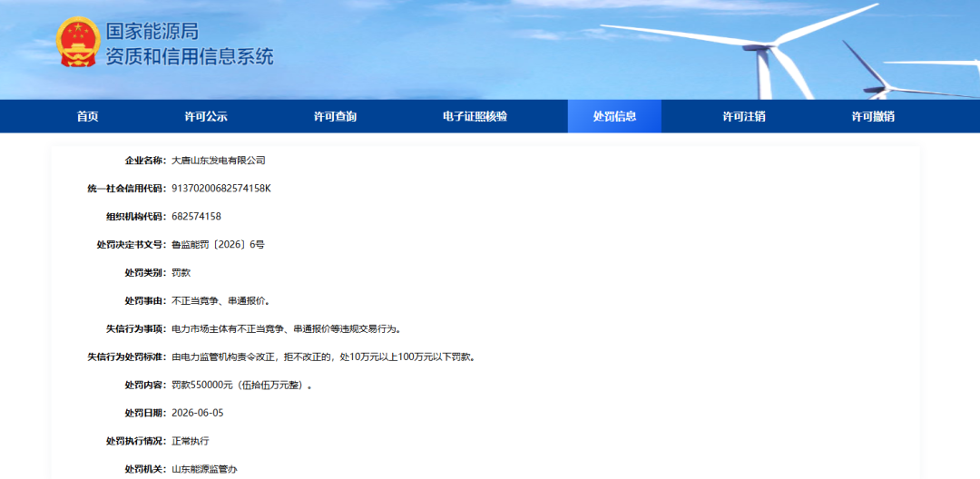This screenshot has width=980, height=479.
Task: Click the 处罚类别 label
Action: pyautogui.click(x=145, y=273)
